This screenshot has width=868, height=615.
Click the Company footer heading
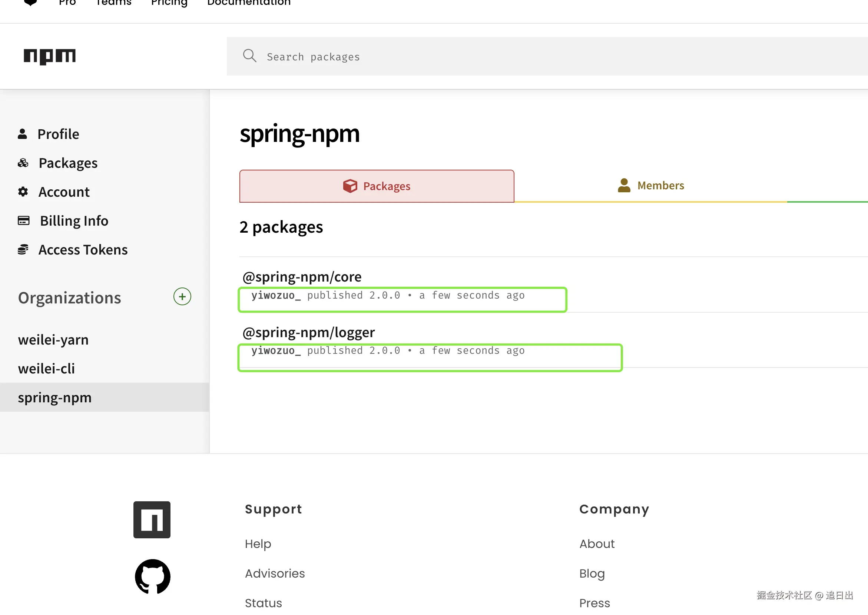point(614,509)
